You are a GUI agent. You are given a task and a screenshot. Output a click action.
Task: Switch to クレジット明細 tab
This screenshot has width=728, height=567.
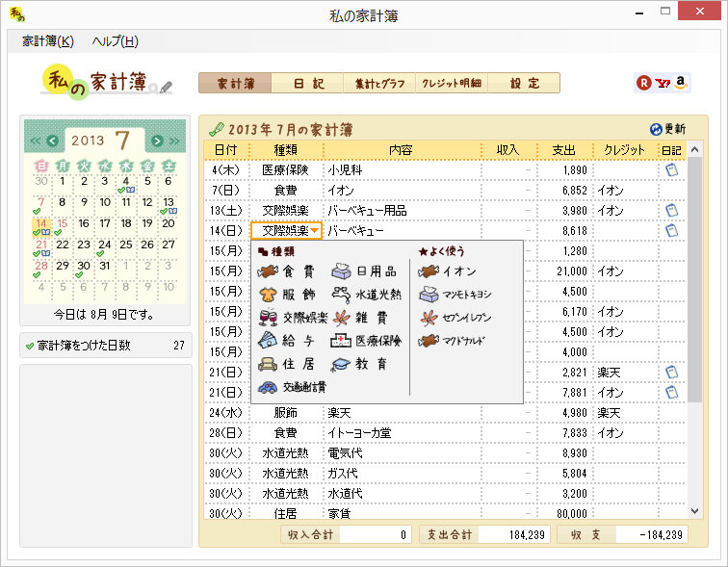(452, 83)
